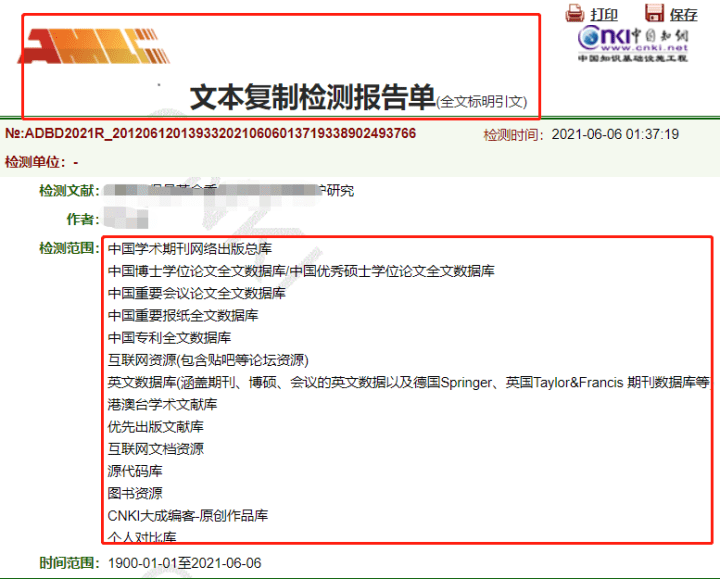Click the 检测文献 label

pyautogui.click(x=69, y=191)
